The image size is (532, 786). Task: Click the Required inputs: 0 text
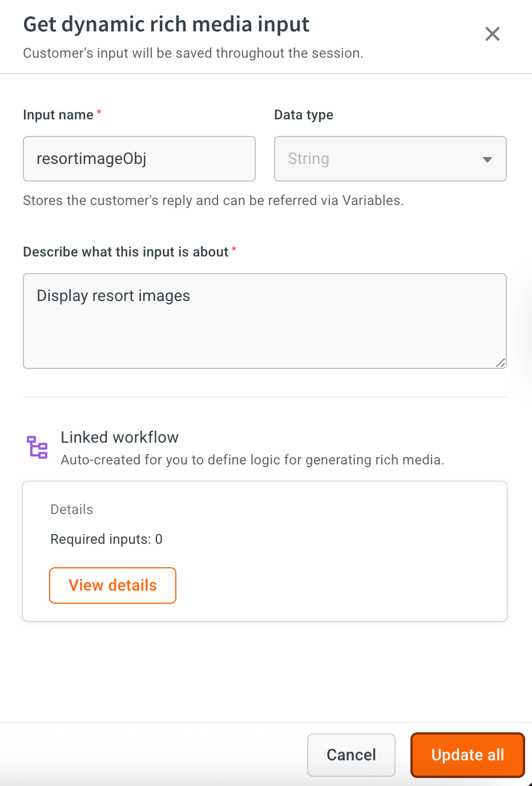click(106, 539)
